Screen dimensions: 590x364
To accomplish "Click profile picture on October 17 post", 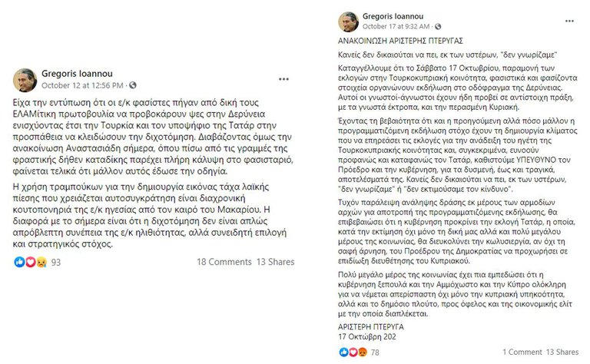I will click(x=350, y=22).
